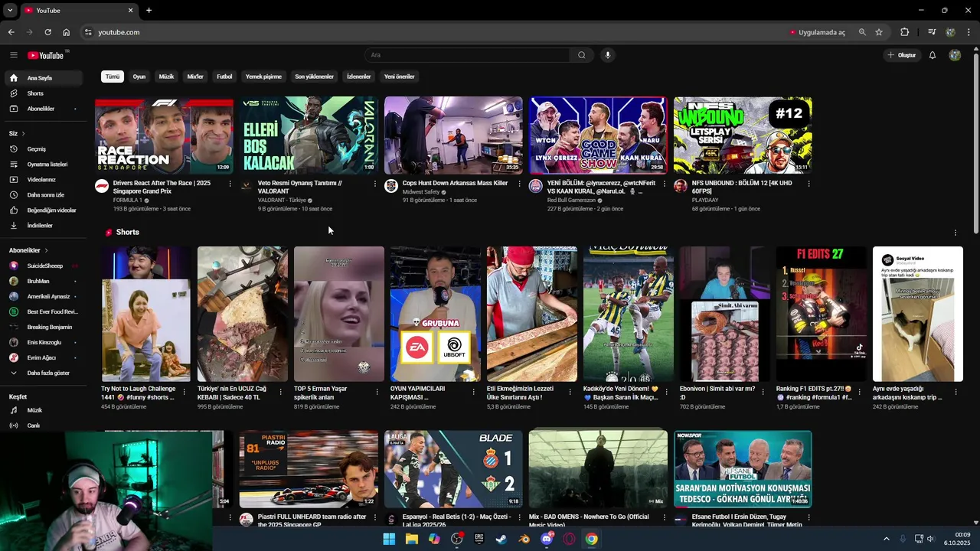Click the search magnifier button
This screenshot has width=980, height=551.
(x=582, y=55)
